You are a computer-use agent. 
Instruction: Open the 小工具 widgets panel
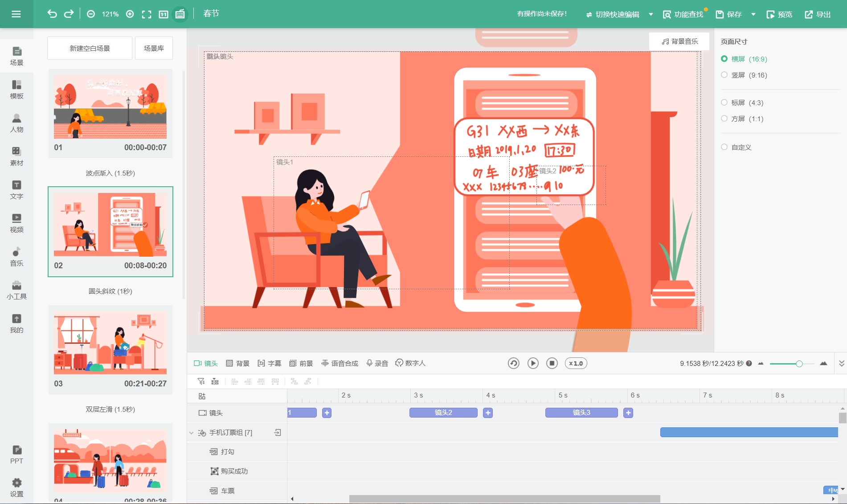[x=16, y=290]
